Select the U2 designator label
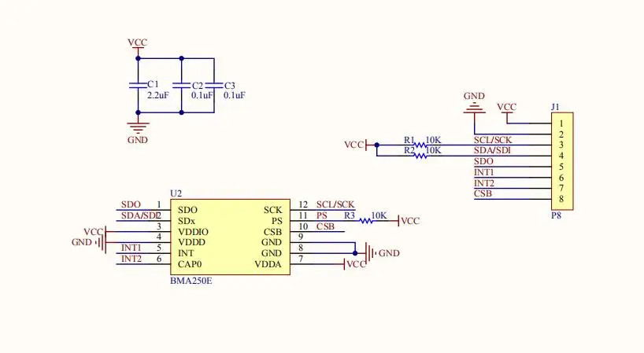 [x=176, y=193]
